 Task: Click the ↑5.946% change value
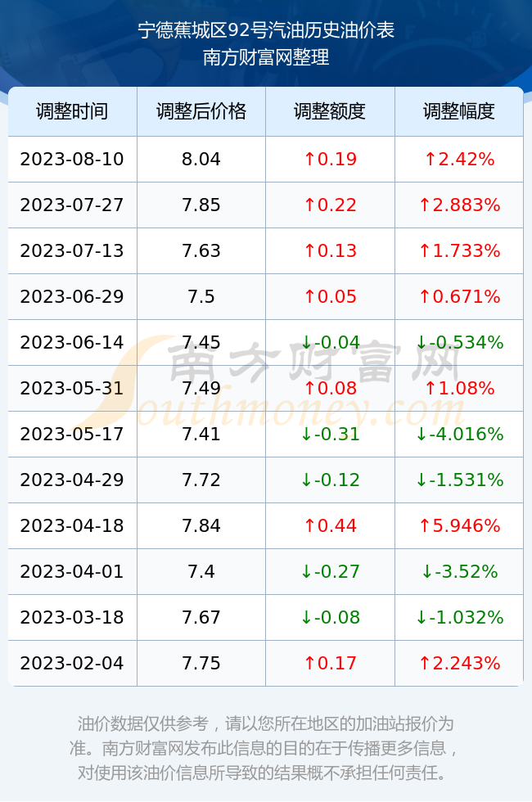coord(459,525)
